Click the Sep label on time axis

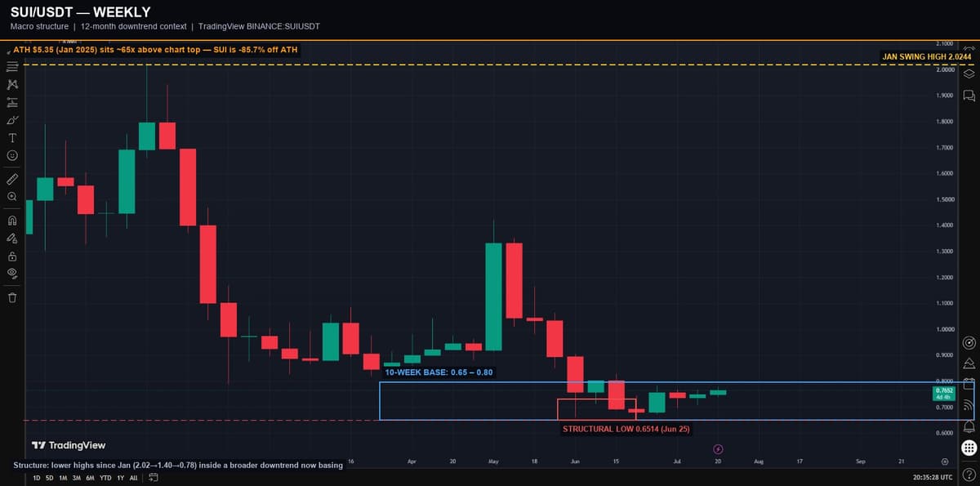coord(861,461)
